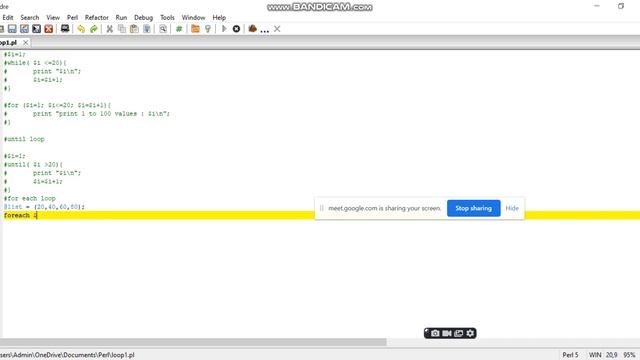Open the Debug menu
The width and height of the screenshot is (640, 360).
click(143, 18)
